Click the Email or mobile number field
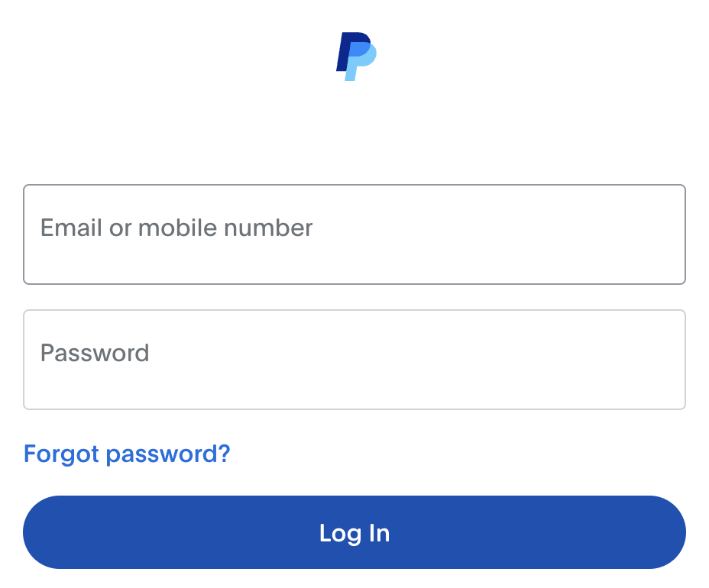The width and height of the screenshot is (709, 588). [354, 233]
